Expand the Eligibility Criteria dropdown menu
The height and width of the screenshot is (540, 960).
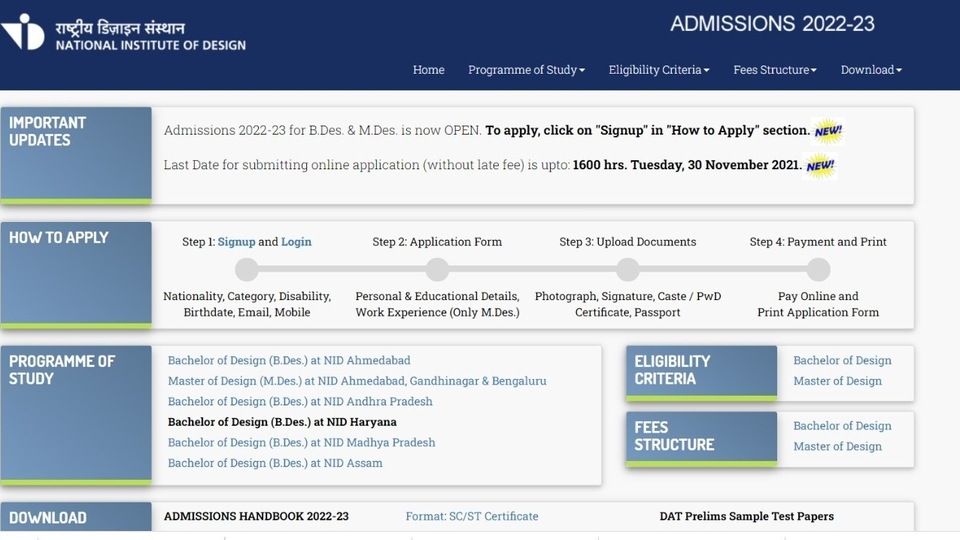click(x=659, y=70)
